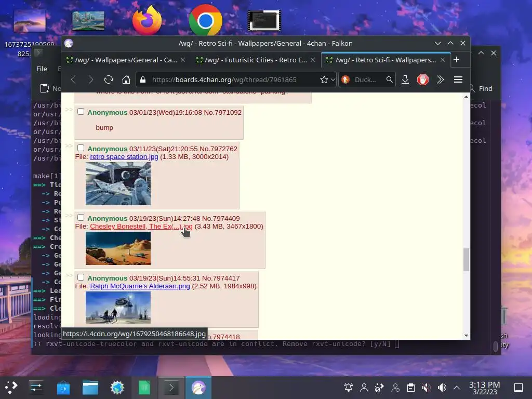Click post number No.7974417
532x399 pixels.
tap(221, 278)
